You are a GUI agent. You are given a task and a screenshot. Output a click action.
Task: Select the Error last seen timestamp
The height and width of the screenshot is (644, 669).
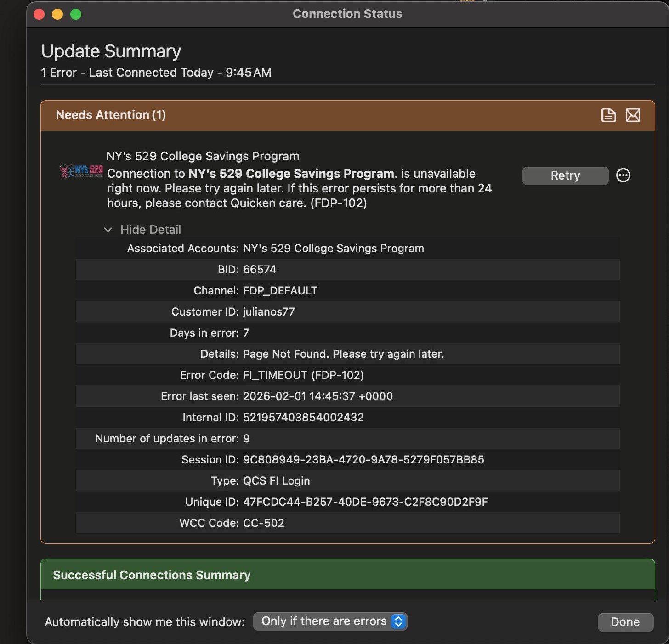[x=318, y=396]
